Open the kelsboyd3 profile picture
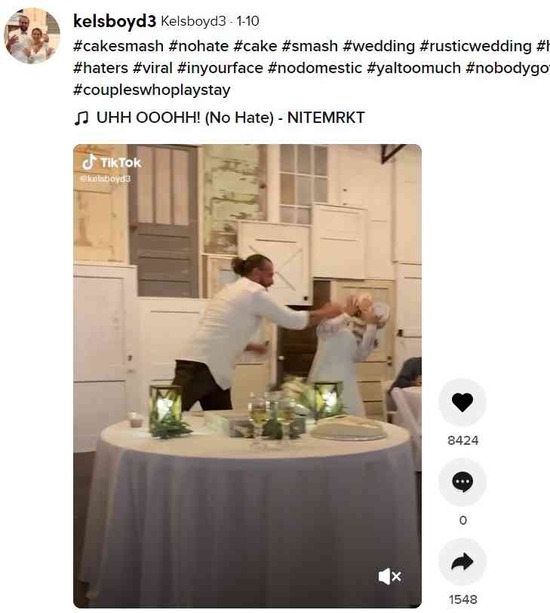 click(32, 35)
